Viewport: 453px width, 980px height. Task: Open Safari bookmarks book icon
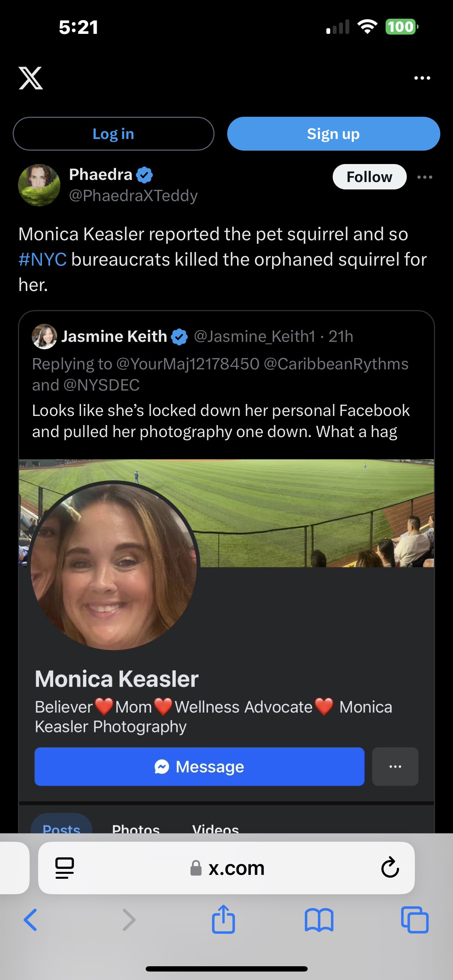click(x=319, y=920)
